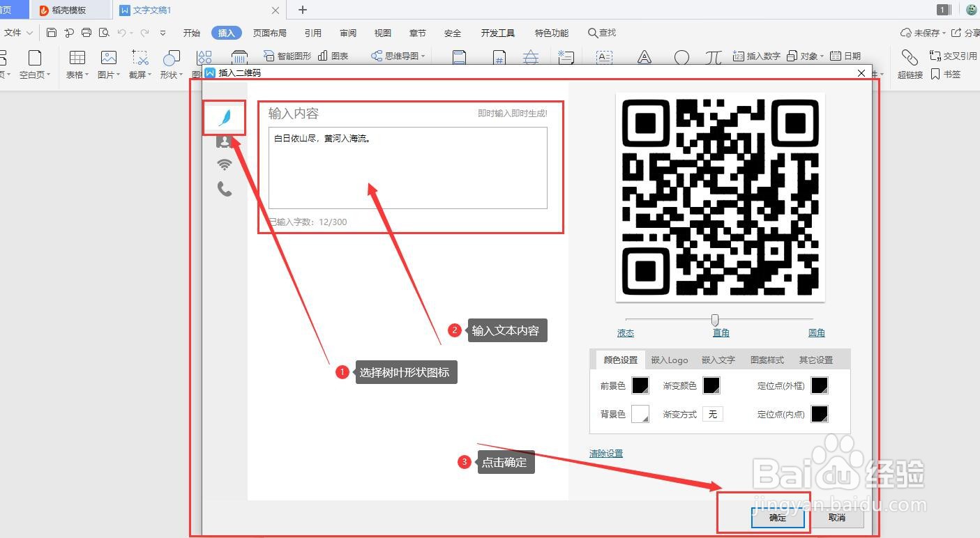980x538 pixels.
Task: Open the Start (开始) ribbon tab
Action: (192, 33)
